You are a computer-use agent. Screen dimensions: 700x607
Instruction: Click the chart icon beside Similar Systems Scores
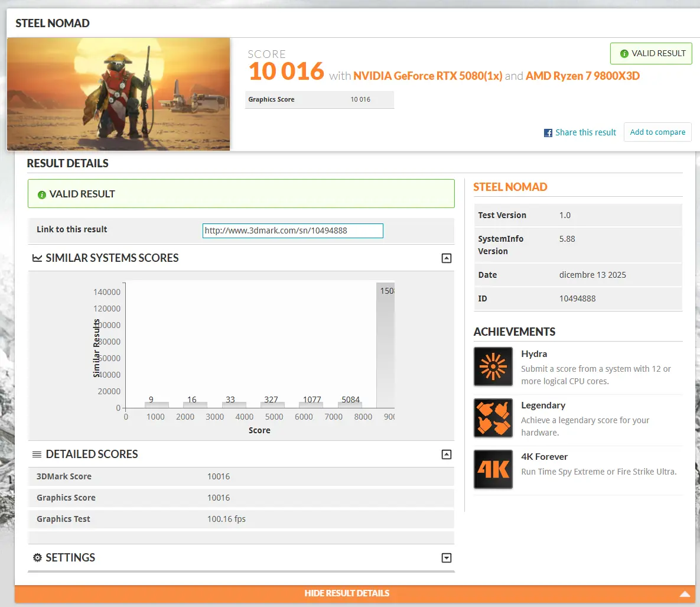click(37, 258)
